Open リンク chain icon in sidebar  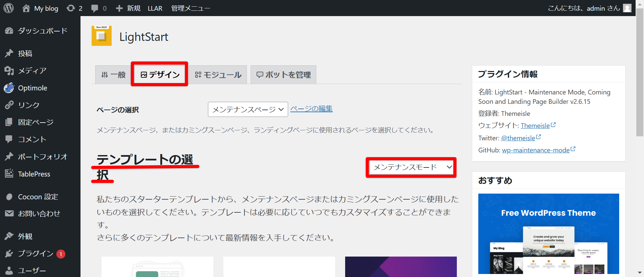click(9, 105)
